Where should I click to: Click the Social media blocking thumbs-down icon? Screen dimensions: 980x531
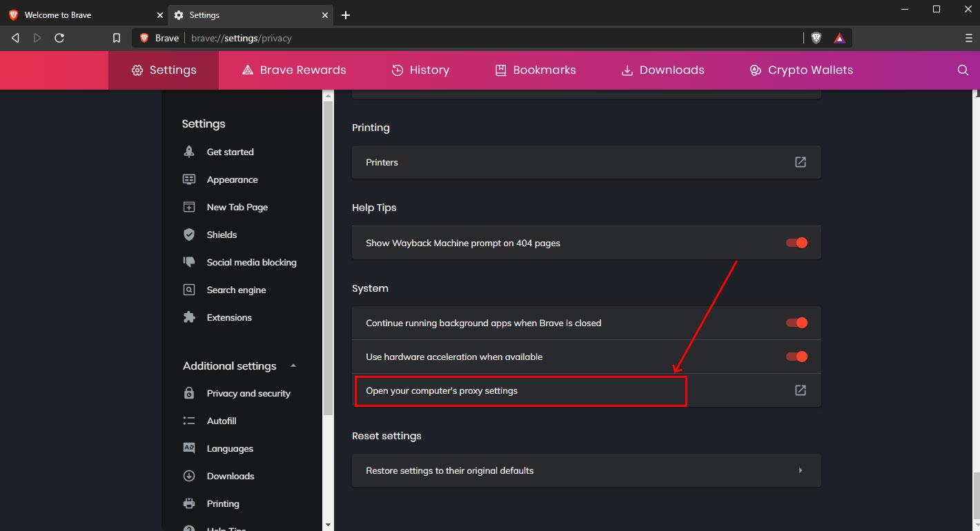click(189, 262)
